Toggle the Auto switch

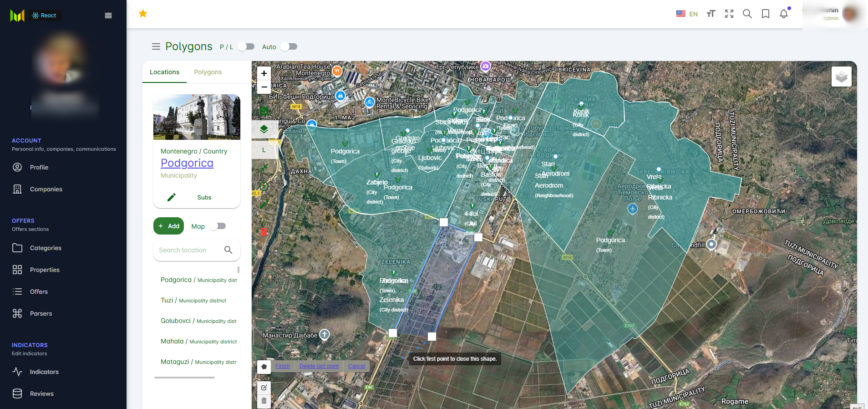click(x=289, y=46)
